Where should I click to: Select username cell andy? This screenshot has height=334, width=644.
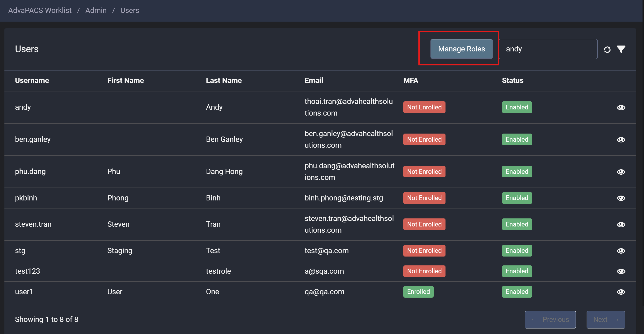coord(23,107)
